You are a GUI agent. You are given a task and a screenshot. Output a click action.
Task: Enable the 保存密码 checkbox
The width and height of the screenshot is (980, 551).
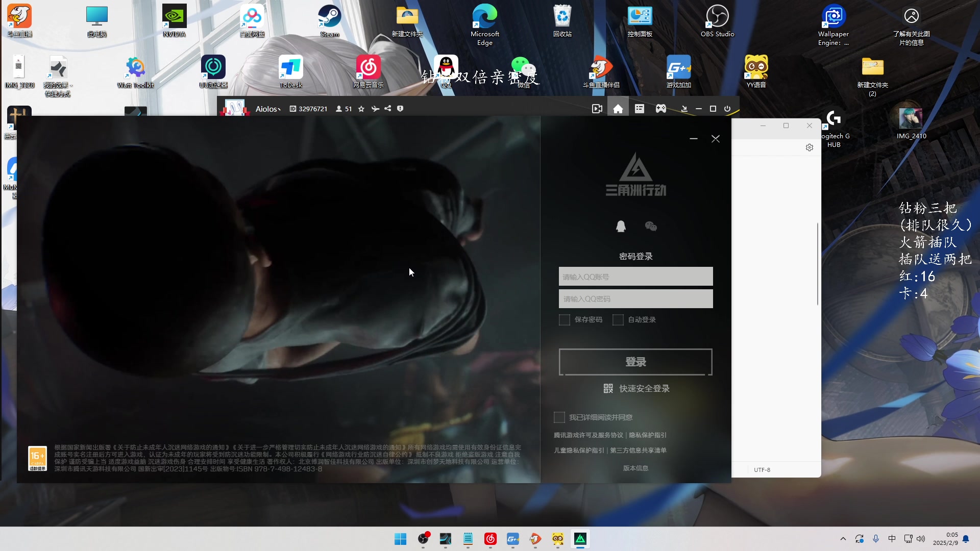tap(565, 320)
